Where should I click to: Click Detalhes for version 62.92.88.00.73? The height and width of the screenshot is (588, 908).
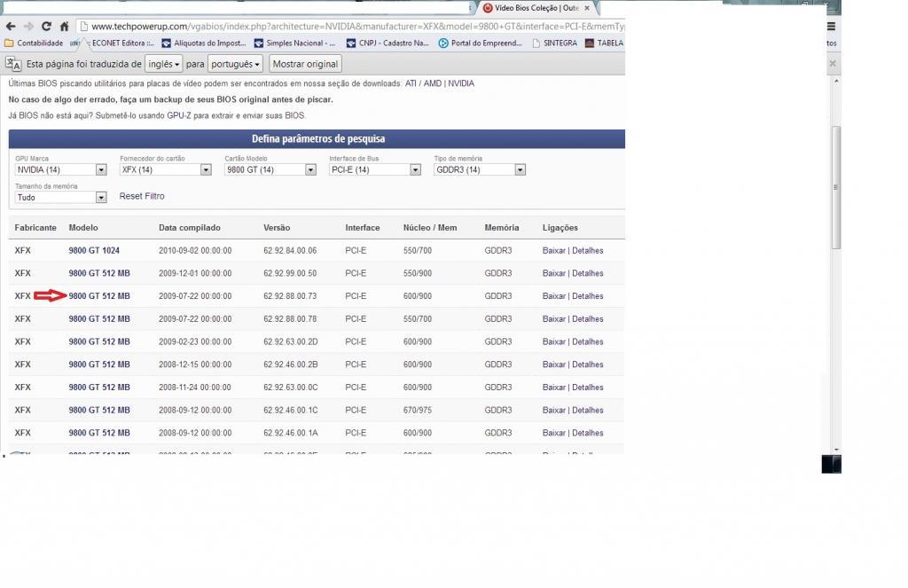(x=588, y=296)
